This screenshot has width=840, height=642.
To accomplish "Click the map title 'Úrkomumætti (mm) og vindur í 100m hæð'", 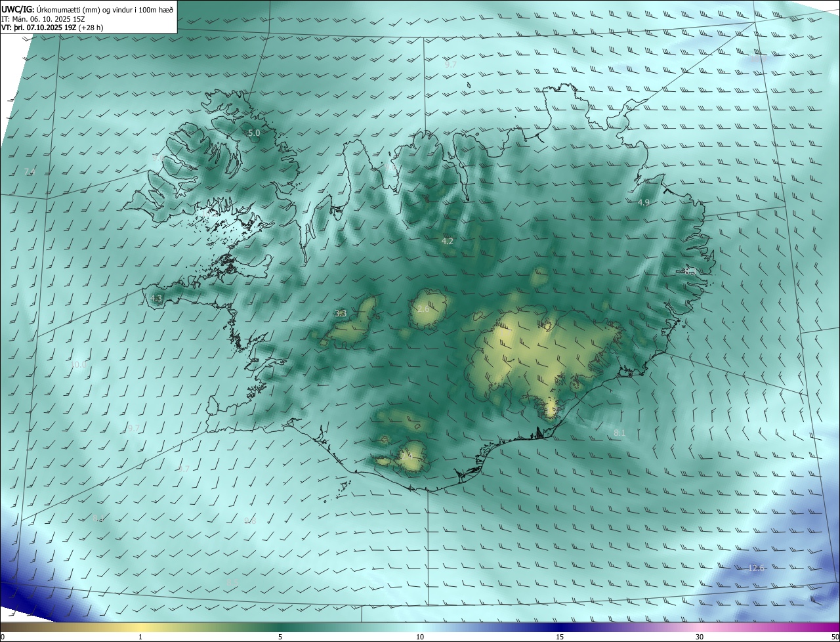I will 105,9.
